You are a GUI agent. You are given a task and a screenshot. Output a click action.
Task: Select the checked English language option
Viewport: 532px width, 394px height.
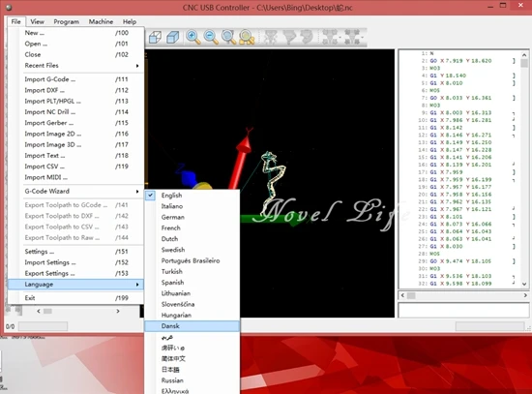point(192,196)
